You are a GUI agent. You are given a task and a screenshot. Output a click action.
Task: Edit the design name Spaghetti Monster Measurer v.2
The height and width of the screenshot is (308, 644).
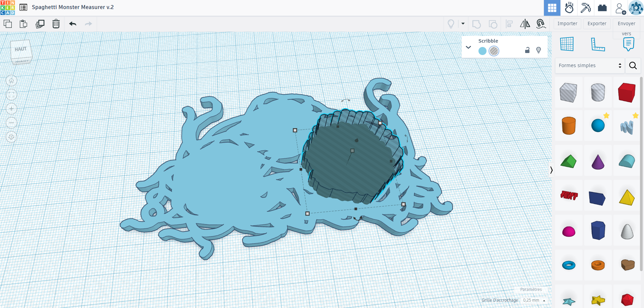click(73, 7)
